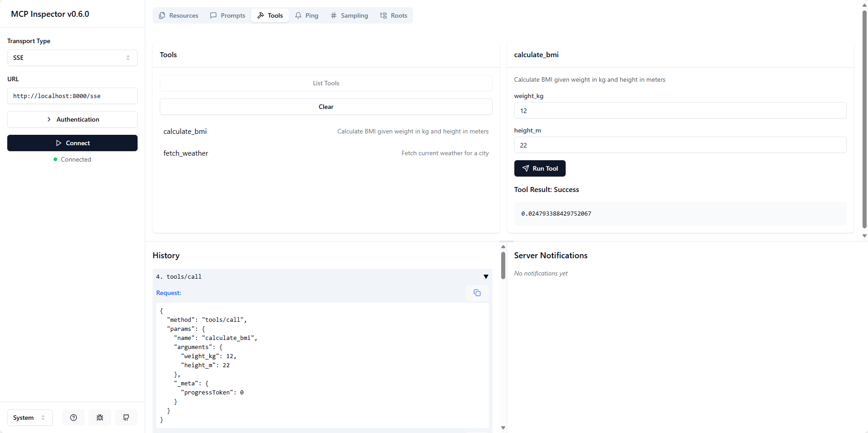868x433 pixels.
Task: Click the hammer icon on the Tools tab
Action: coord(261,15)
